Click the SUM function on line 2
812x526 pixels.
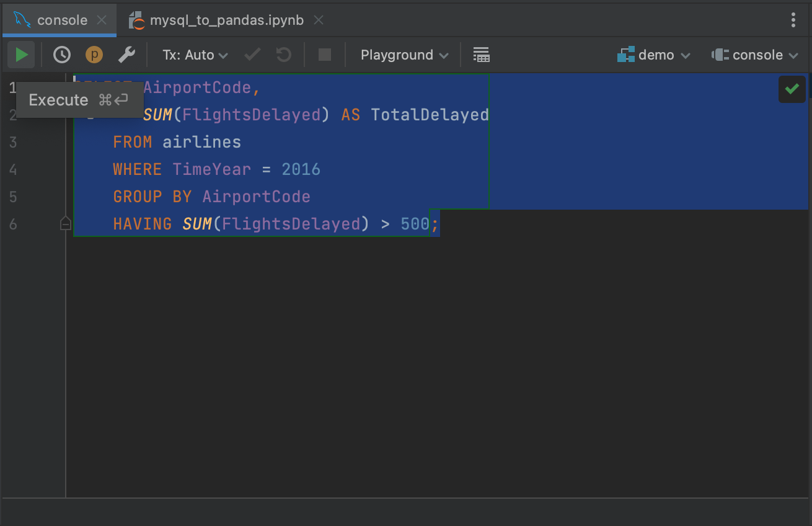[x=157, y=115]
